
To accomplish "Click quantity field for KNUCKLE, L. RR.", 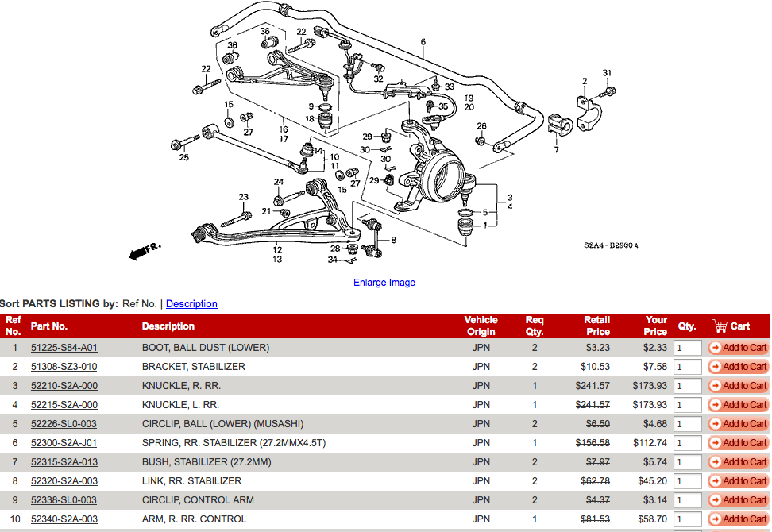I will tap(687, 405).
